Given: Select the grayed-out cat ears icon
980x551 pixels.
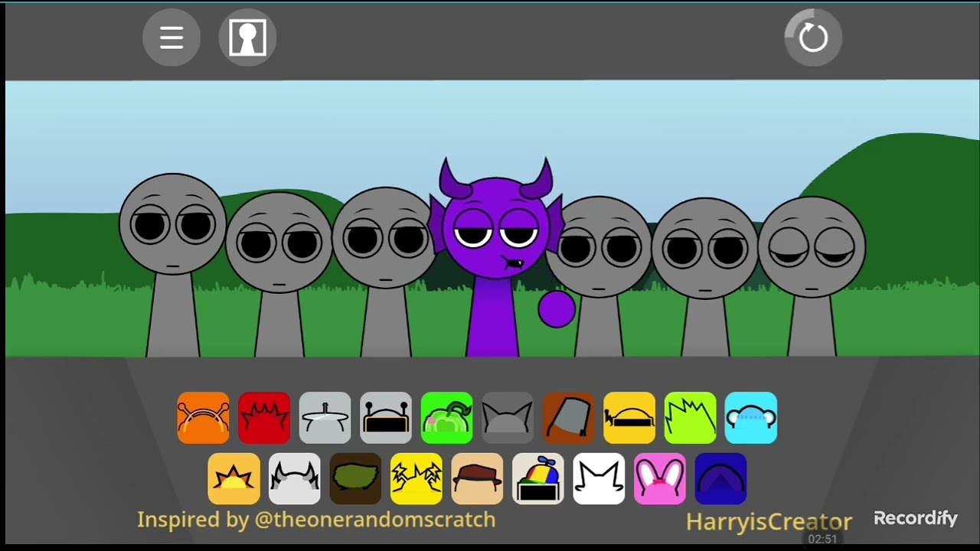Looking at the screenshot, I should pos(508,418).
